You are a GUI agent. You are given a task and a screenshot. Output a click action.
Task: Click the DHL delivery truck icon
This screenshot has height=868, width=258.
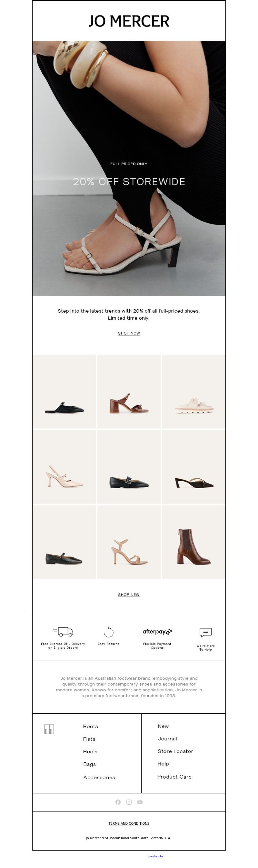click(63, 632)
